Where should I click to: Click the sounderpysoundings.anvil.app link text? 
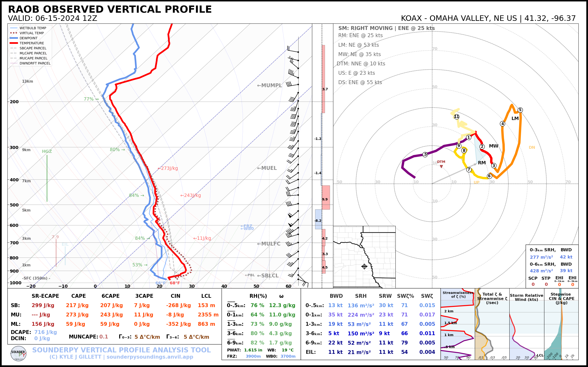[x=150, y=357]
